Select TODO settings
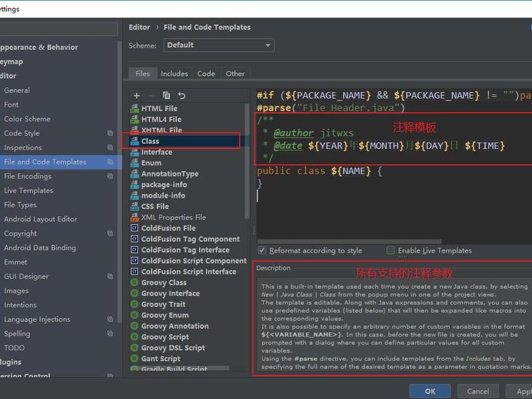The height and width of the screenshot is (399, 532). tap(14, 348)
